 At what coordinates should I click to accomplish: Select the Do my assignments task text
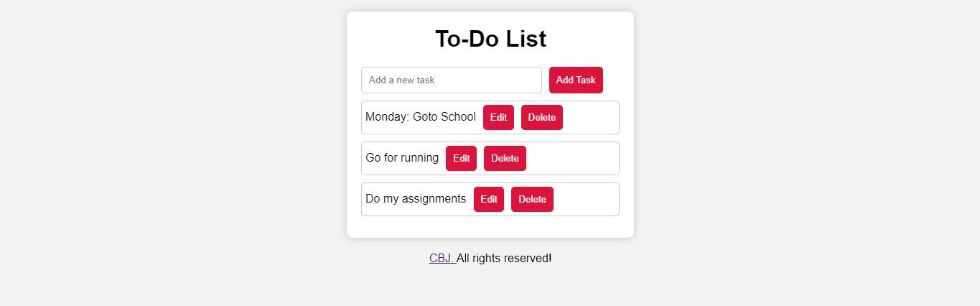[x=416, y=199]
